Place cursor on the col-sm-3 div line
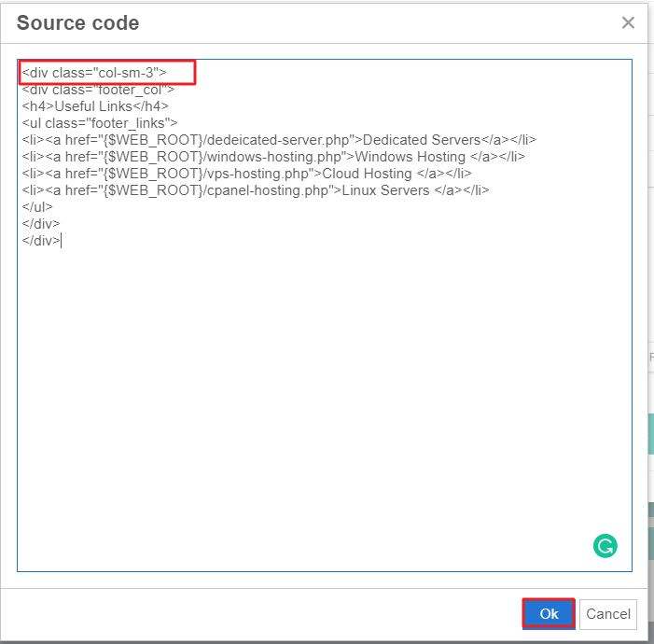 click(94, 73)
